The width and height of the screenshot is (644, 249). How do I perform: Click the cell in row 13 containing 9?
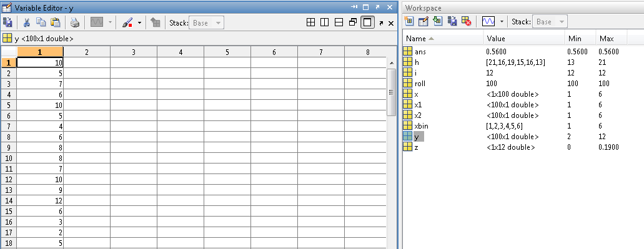click(40, 190)
